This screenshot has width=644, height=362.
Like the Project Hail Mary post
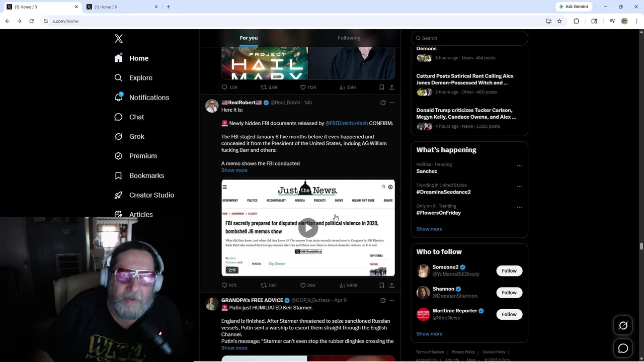click(x=308, y=87)
